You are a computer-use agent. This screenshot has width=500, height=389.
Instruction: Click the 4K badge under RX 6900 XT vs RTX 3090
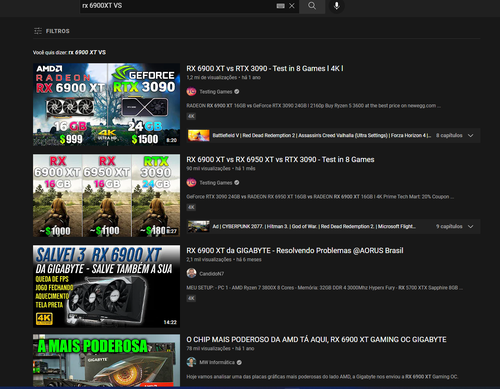191,116
